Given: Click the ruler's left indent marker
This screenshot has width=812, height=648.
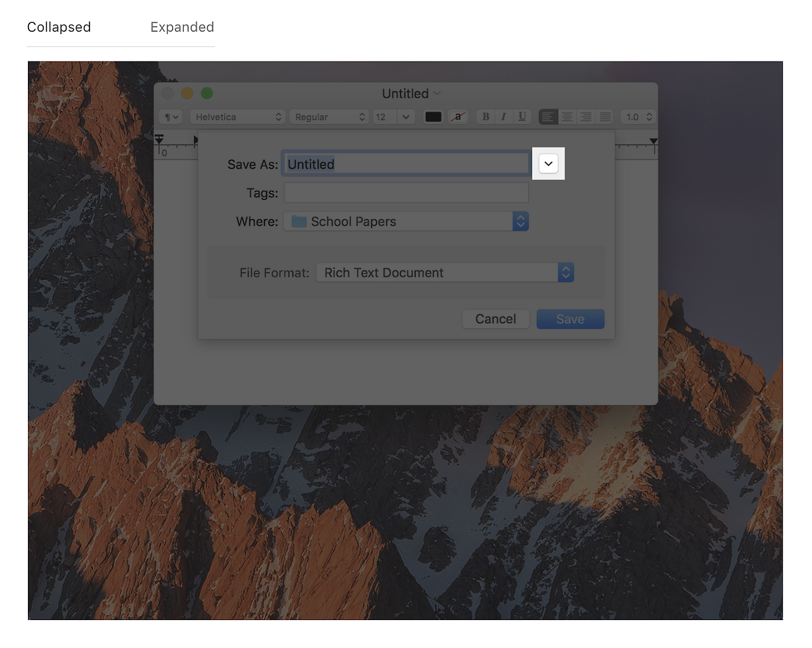Looking at the screenshot, I should click(159, 139).
